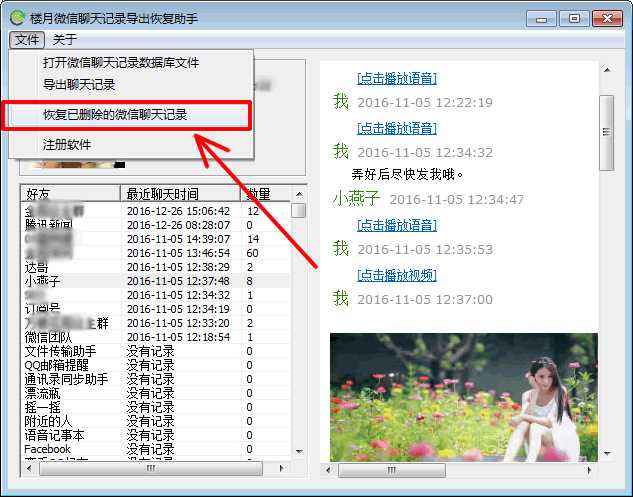Click chat panel scroll left arrow
Image resolution: width=633 pixels, height=497 pixels.
point(328,470)
